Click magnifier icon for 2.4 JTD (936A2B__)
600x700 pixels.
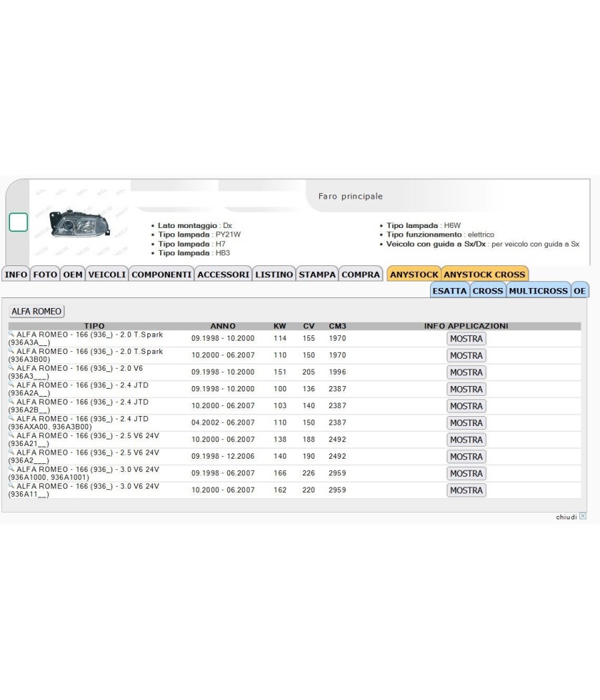coord(11,401)
